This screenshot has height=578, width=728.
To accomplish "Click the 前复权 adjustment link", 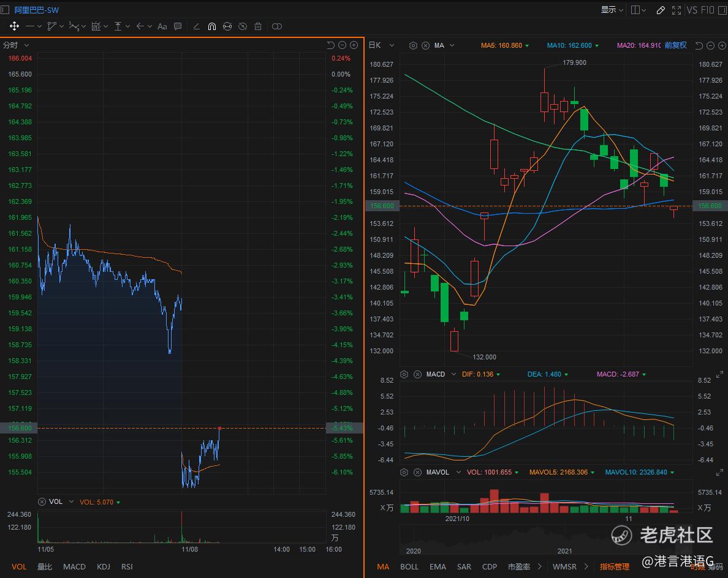I will click(675, 45).
